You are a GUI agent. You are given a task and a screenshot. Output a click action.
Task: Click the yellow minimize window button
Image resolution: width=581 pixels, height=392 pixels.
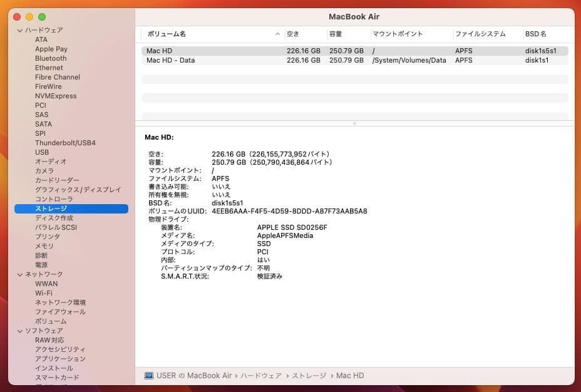point(29,17)
